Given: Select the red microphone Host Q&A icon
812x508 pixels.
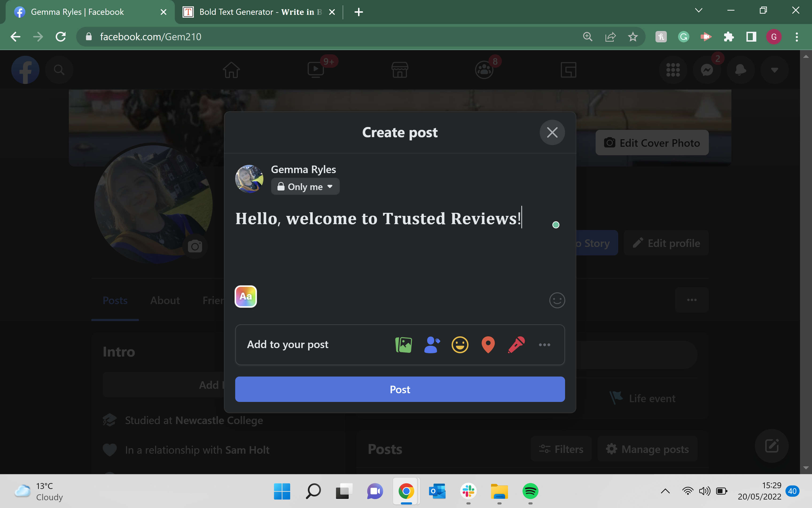Looking at the screenshot, I should tap(516, 345).
